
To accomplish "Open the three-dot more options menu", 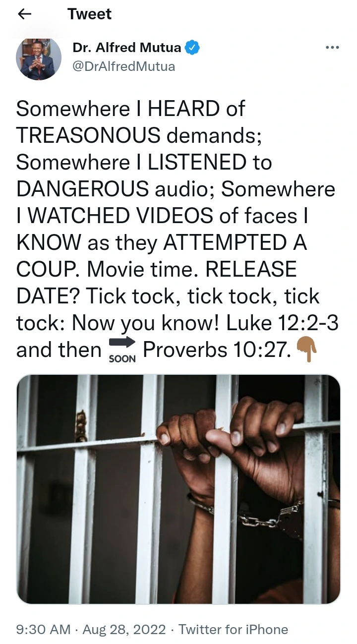I will point(332,48).
